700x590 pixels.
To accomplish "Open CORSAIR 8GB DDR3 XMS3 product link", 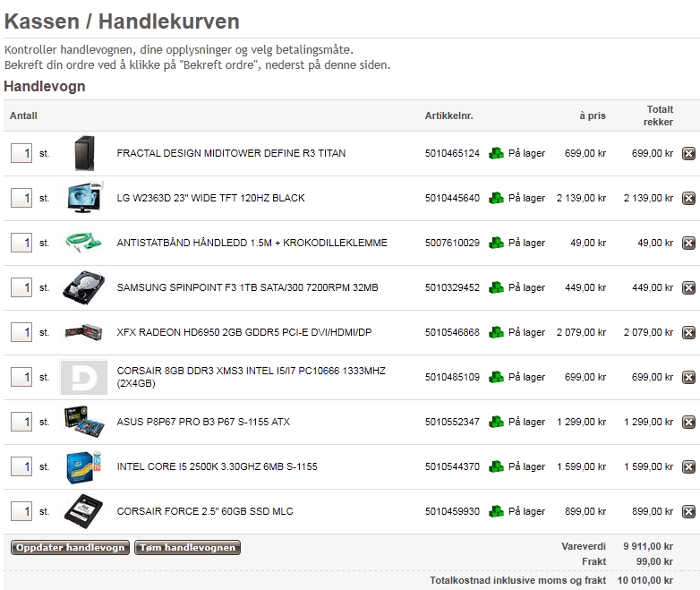I will [x=252, y=377].
